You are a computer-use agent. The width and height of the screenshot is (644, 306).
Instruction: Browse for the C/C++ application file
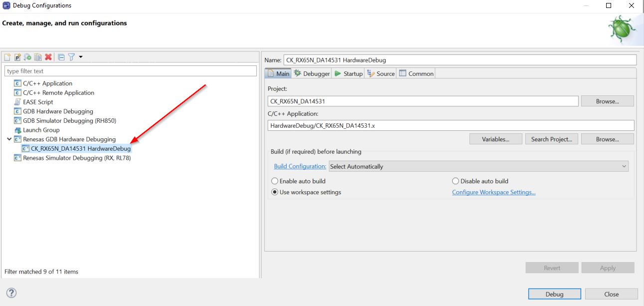(607, 139)
